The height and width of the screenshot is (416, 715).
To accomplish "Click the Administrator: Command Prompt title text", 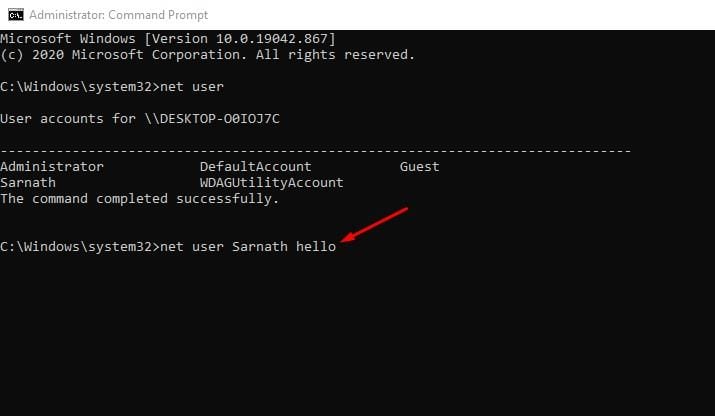I will click(x=119, y=15).
